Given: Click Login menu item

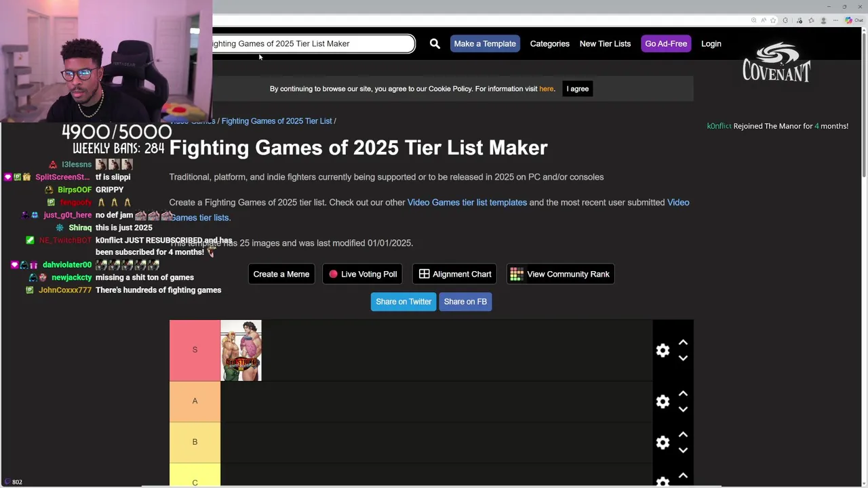Looking at the screenshot, I should coord(711,43).
